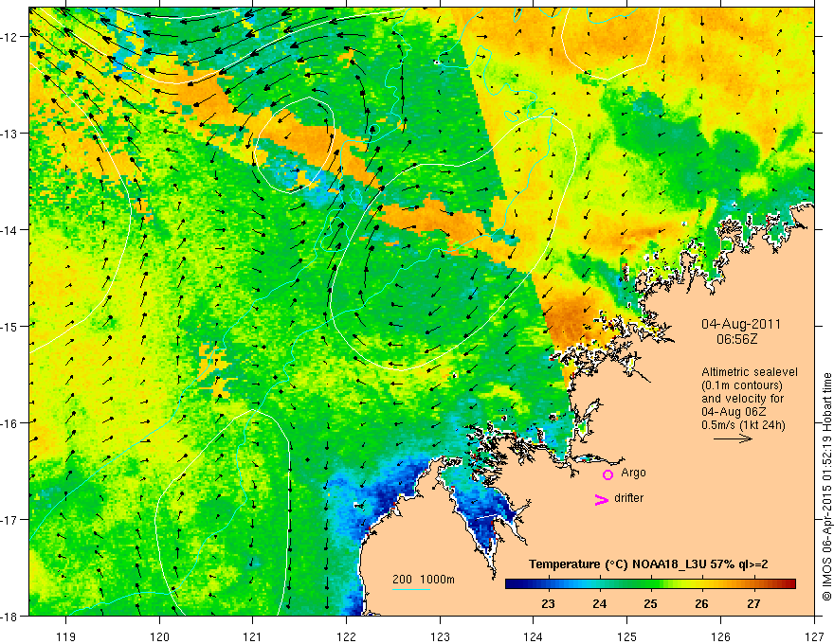Image resolution: width=834 pixels, height=644 pixels.
Task: Click latitude axis label -13
Action: [x=10, y=134]
